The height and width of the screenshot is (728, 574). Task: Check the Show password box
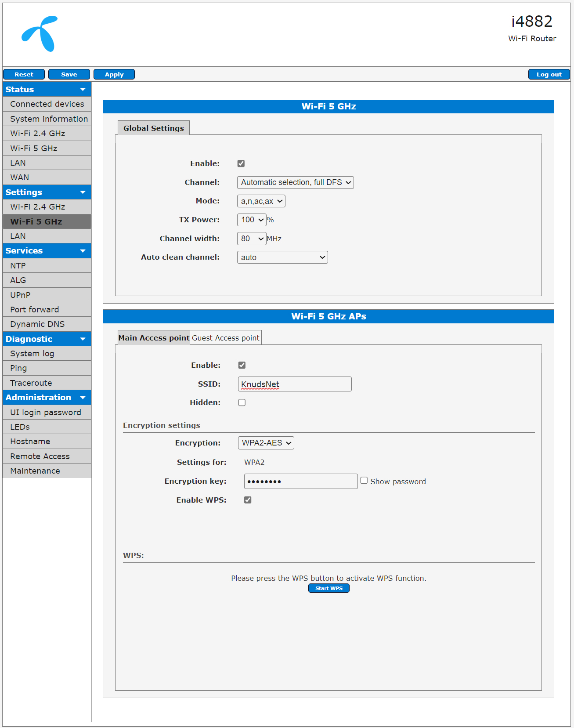364,481
